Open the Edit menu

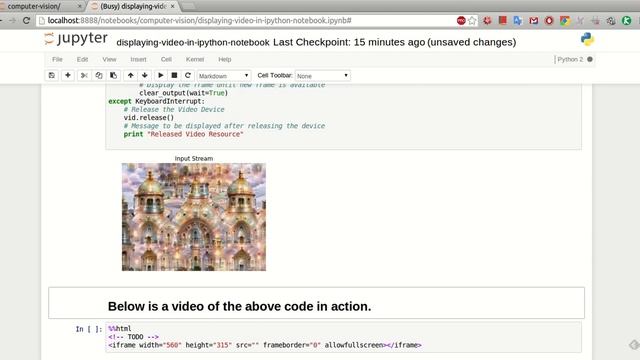click(82, 60)
